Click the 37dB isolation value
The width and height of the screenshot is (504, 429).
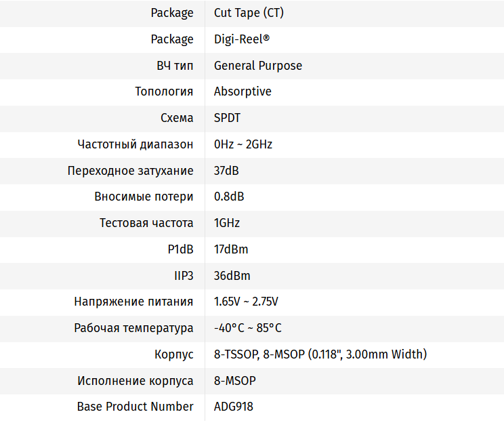(x=226, y=171)
